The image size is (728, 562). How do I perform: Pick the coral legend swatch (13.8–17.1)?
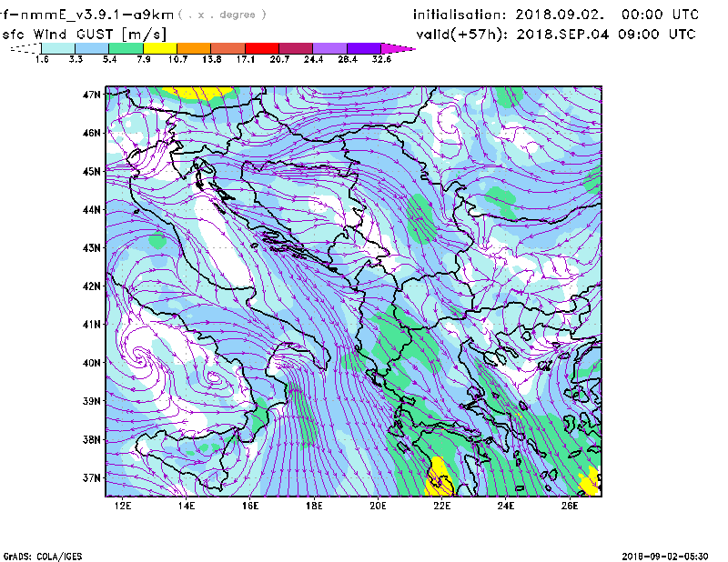click(228, 48)
